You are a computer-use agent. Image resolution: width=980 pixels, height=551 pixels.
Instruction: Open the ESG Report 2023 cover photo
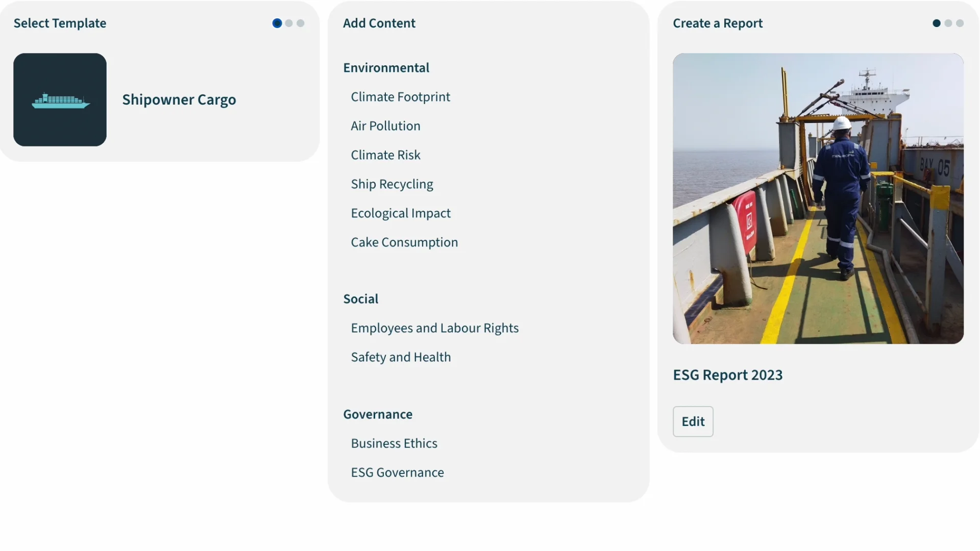click(818, 198)
